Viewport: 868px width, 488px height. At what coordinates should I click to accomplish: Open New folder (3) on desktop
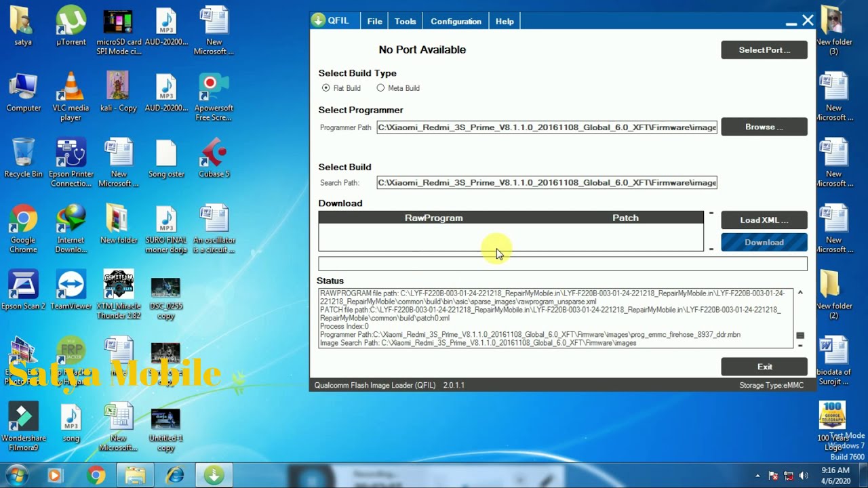click(x=833, y=30)
